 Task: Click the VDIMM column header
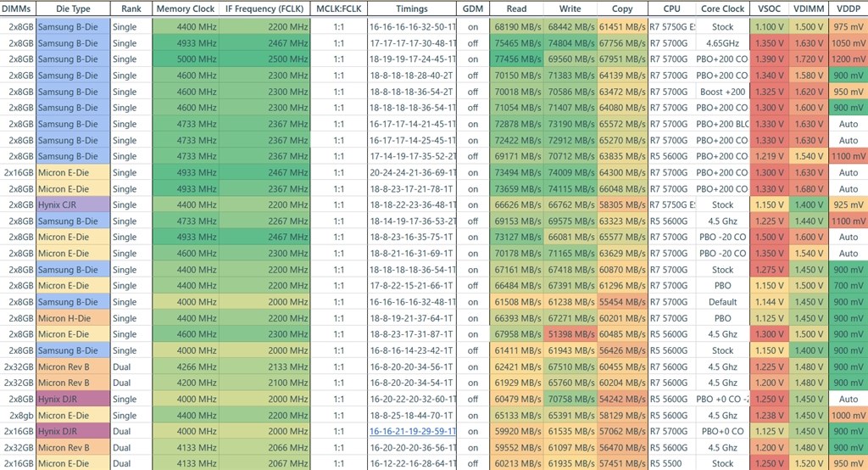click(x=809, y=8)
